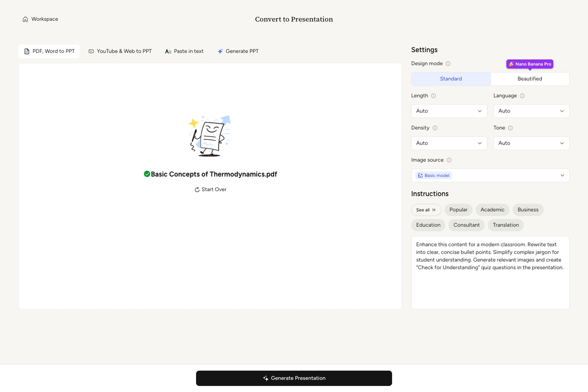Click the Design mode info icon
Image resolution: width=588 pixels, height=392 pixels.
click(x=448, y=64)
